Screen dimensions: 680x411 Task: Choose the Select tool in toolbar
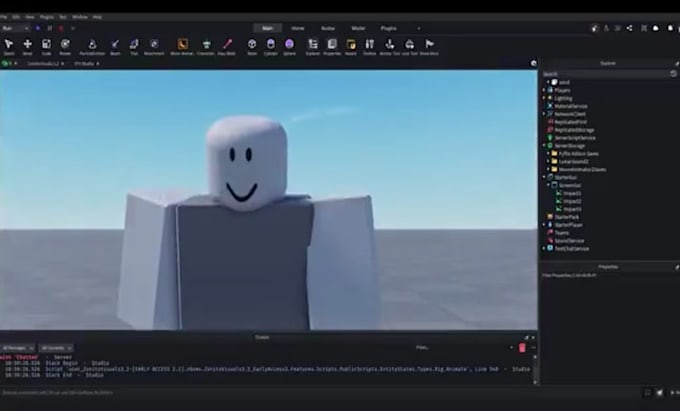(x=9, y=47)
